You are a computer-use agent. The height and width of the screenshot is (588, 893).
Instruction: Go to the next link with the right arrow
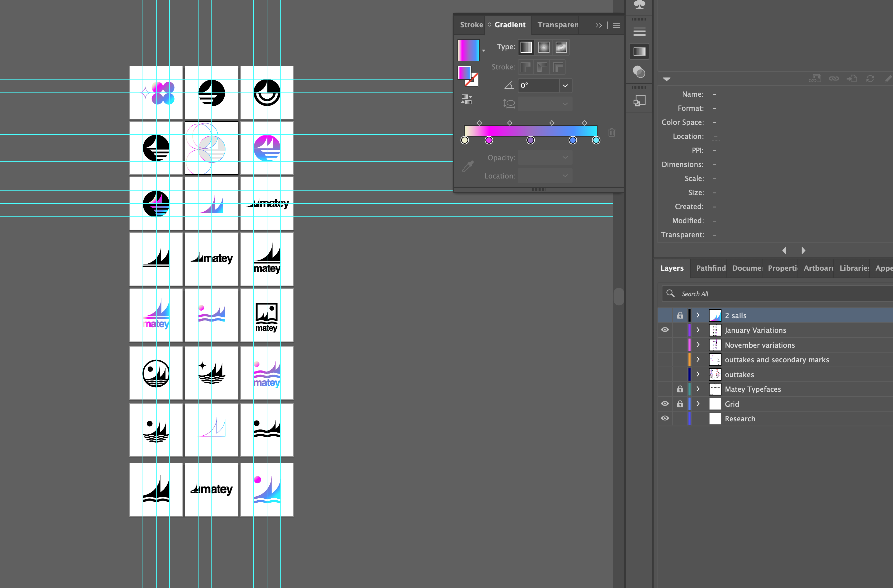pos(803,250)
